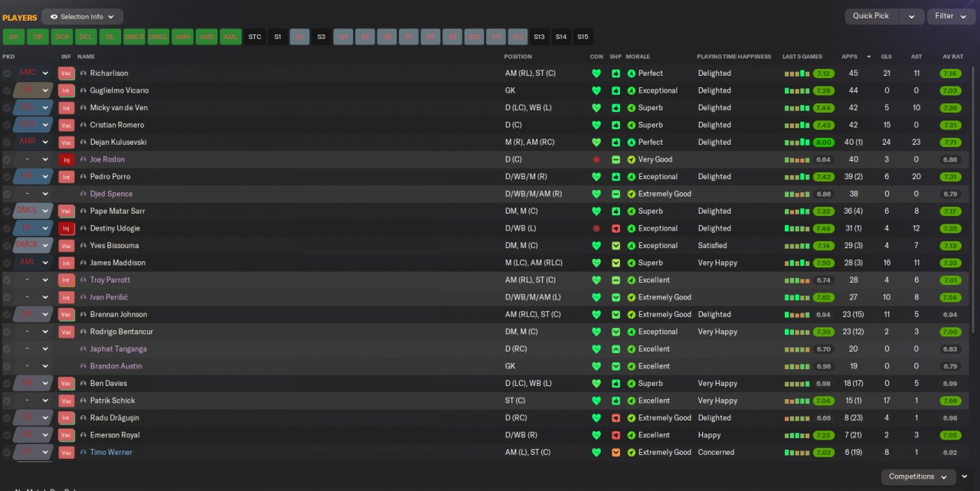Toggle the selection check for Micky van de Ven

pyautogui.click(x=7, y=108)
